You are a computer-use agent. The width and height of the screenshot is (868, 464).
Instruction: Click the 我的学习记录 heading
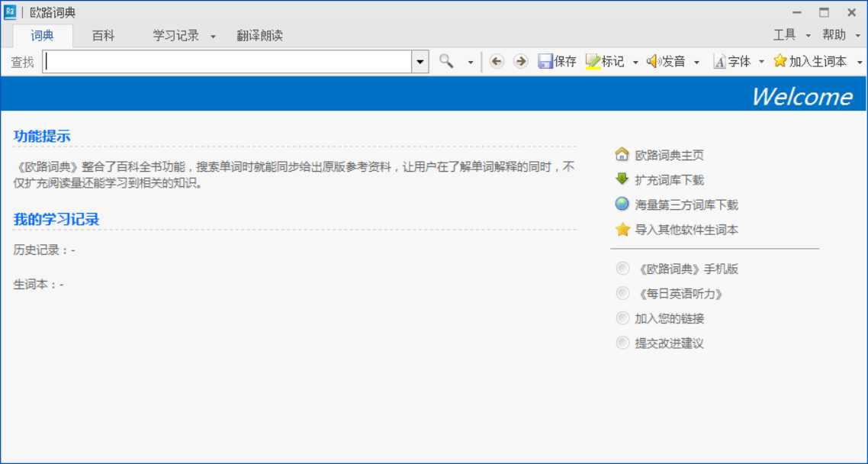56,219
